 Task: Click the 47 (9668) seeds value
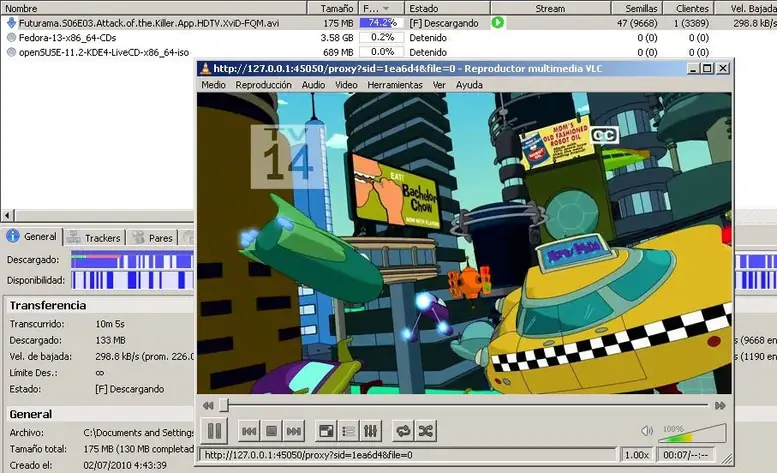pyautogui.click(x=637, y=23)
